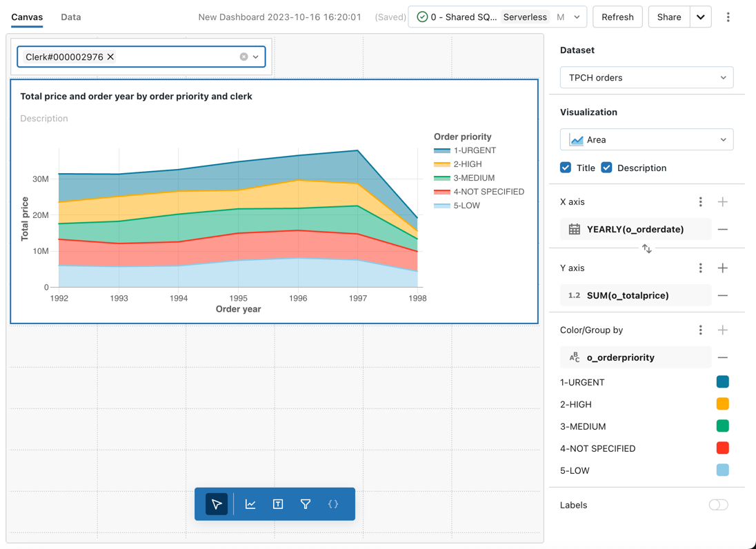
Task: Remove the YEARLY(o_orderdate) X axis field
Action: [722, 229]
